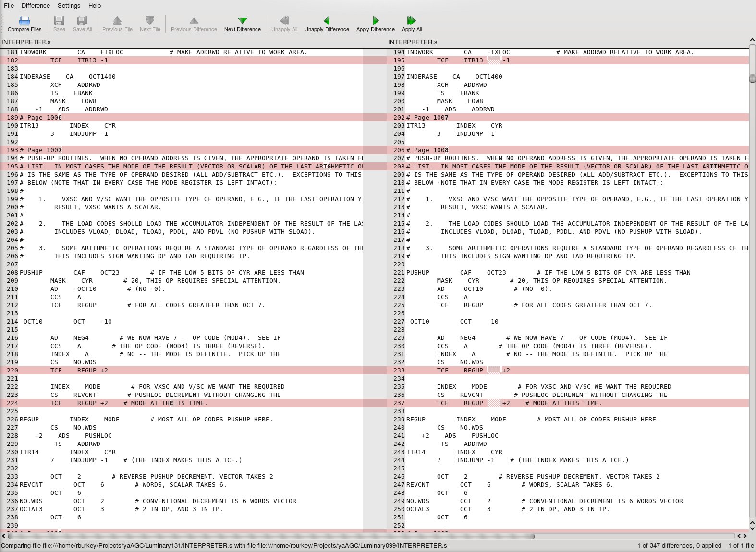Open the Settings menu
Viewport: 756px width, 552px height.
pos(69,6)
